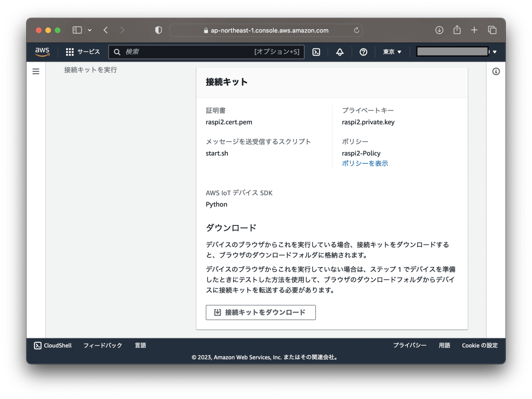Launch CloudShell from the top nav icon

(x=317, y=52)
